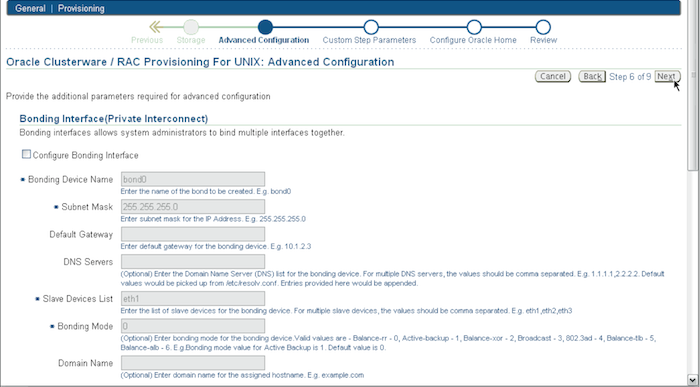This screenshot has height=387, width=700.
Task: Click the Previous double-arrow icon
Action: pyautogui.click(x=155, y=27)
